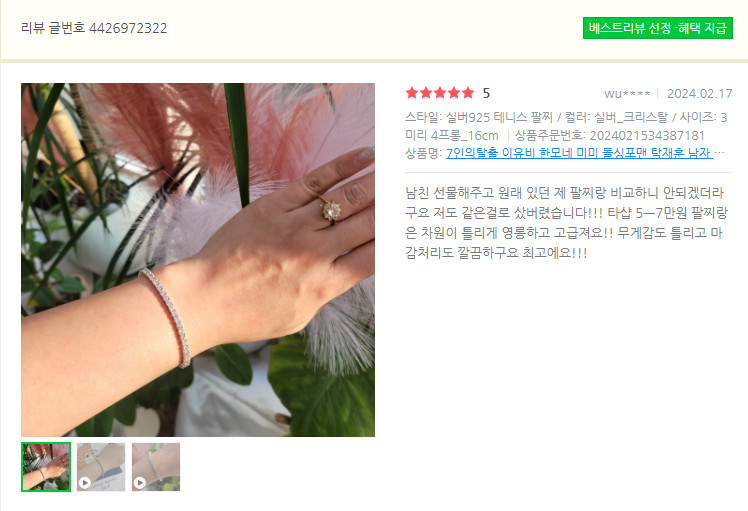Click the first red star in rating

click(412, 93)
